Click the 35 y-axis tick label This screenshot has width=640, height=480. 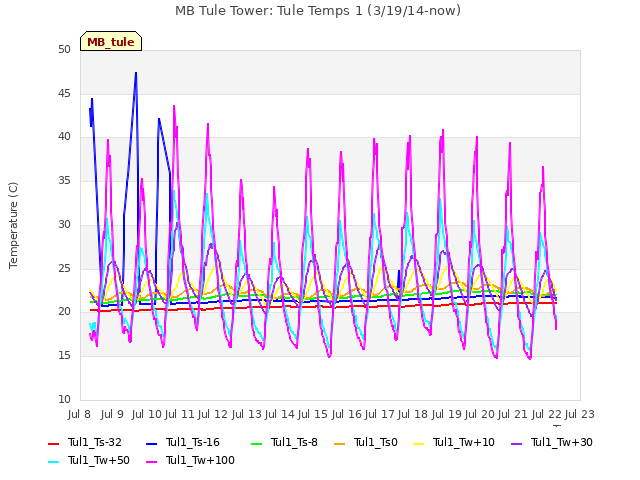click(64, 180)
